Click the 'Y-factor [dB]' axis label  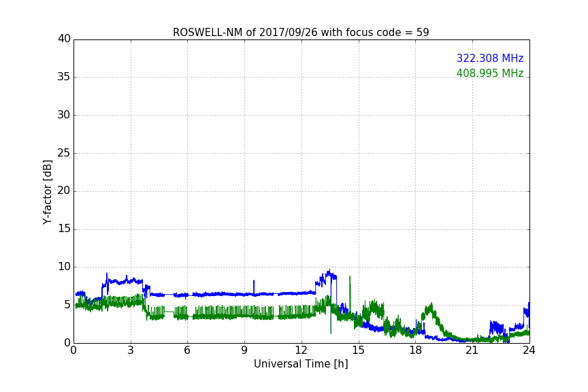pyautogui.click(x=47, y=192)
